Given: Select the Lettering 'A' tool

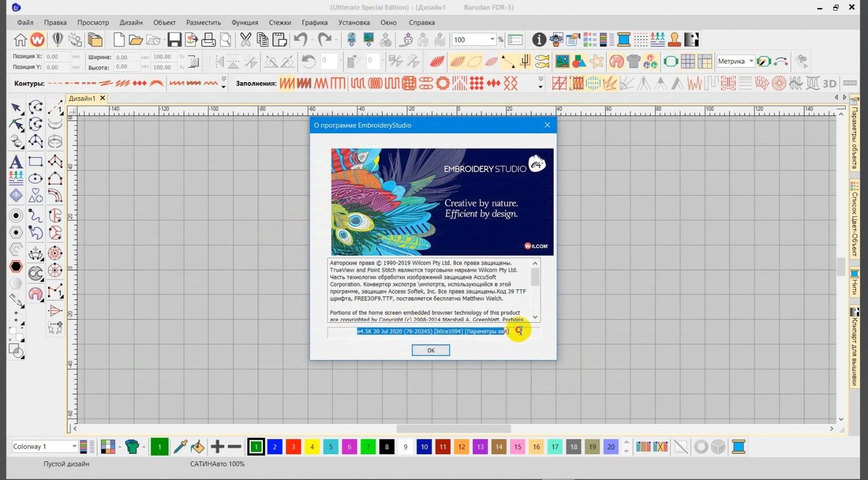Looking at the screenshot, I should [x=16, y=162].
